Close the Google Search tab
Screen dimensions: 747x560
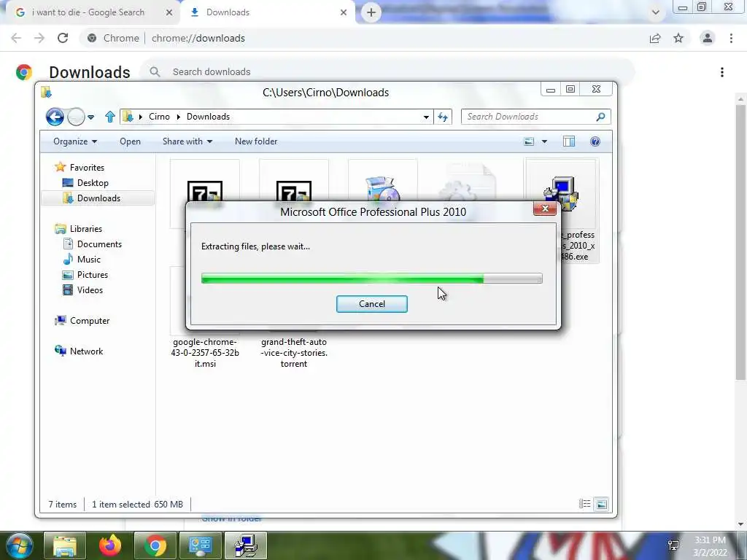tap(169, 12)
